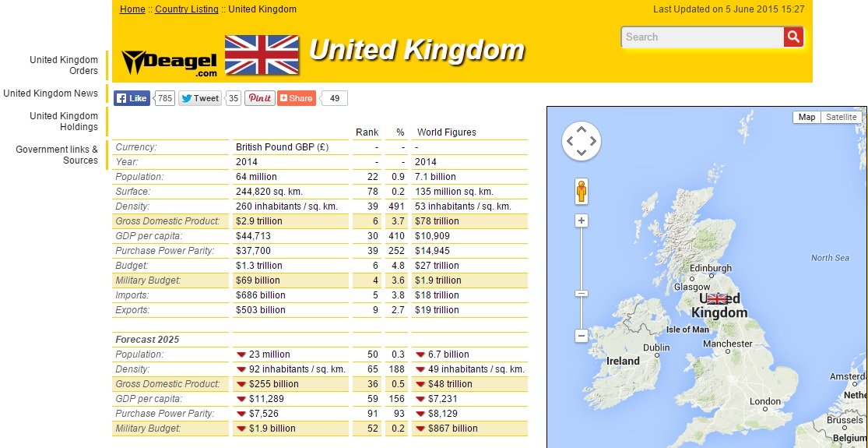Click the Imports $686 billion value
The height and width of the screenshot is (448, 868).
click(x=261, y=295)
